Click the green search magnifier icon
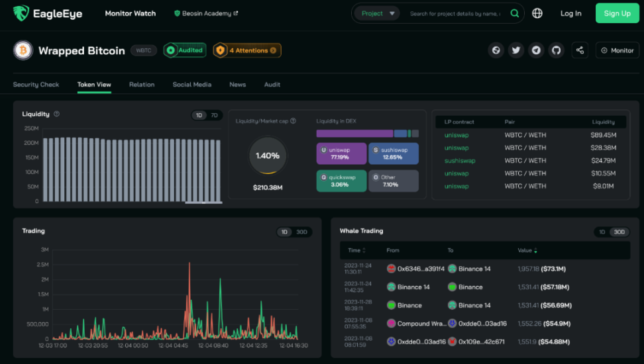This screenshot has height=364, width=644. click(515, 13)
